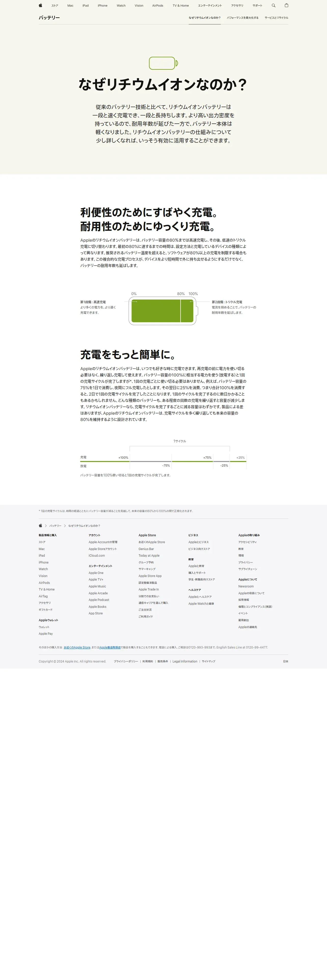Open Apple Storeアカウント link
Image resolution: width=327 pixels, height=980 pixels.
pyautogui.click(x=103, y=549)
